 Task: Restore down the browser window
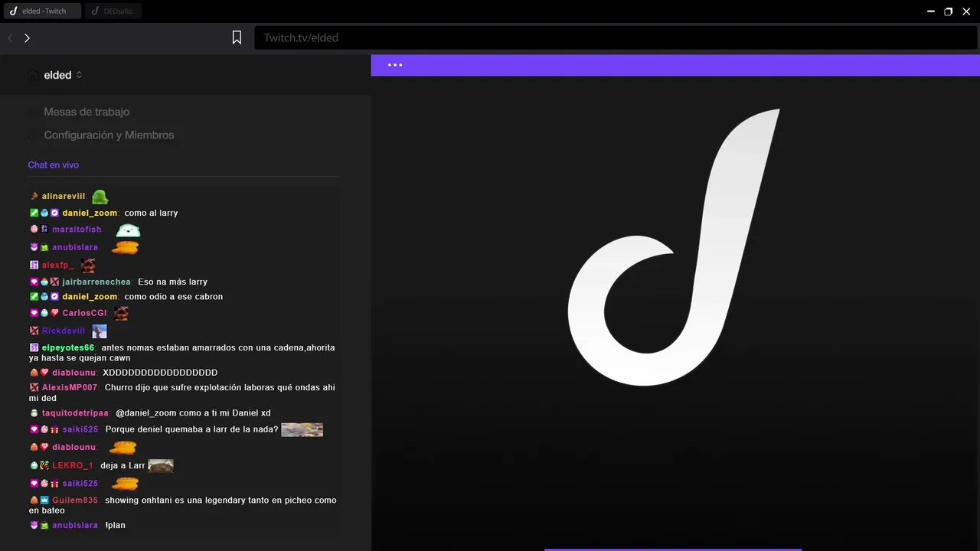[x=948, y=11]
